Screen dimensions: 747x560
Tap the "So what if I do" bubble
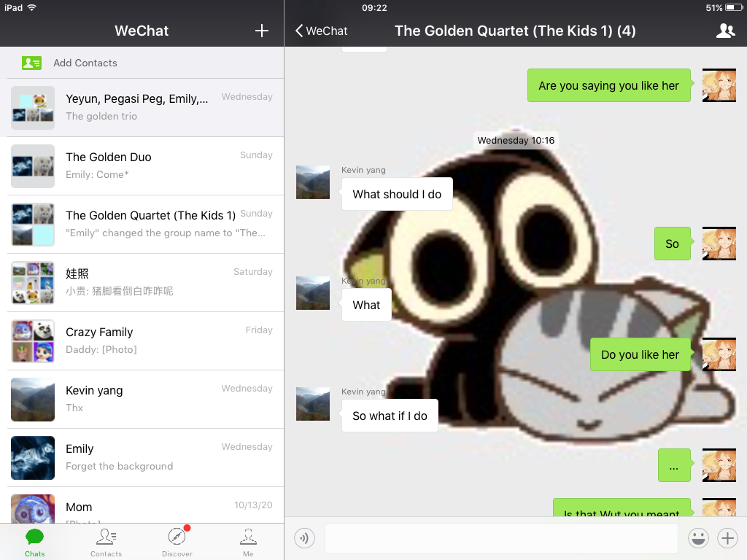390,416
